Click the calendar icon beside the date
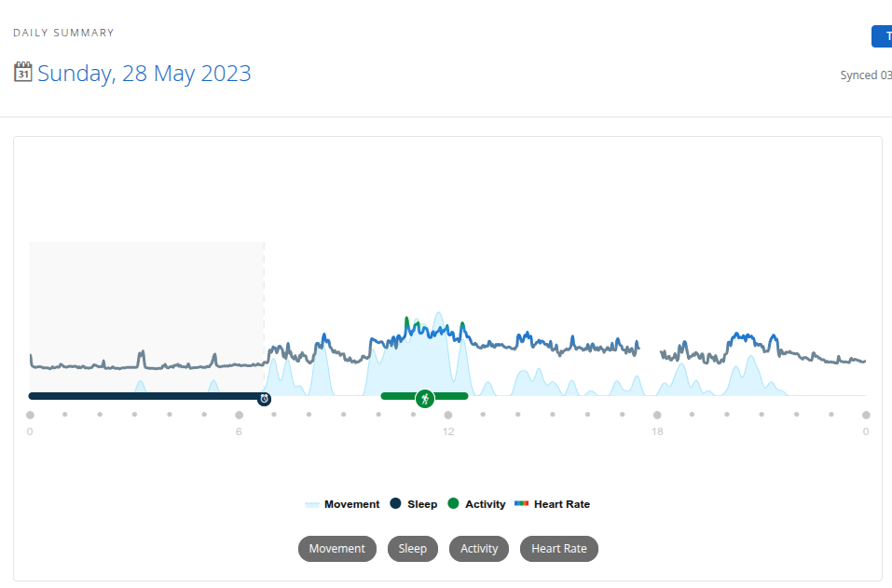This screenshot has height=588, width=892. (22, 73)
